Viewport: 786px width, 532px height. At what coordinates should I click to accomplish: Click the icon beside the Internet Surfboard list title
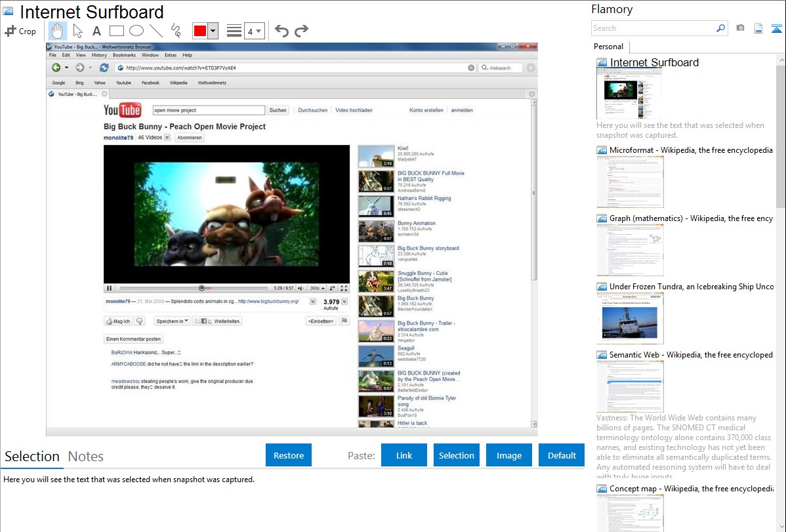(x=602, y=63)
